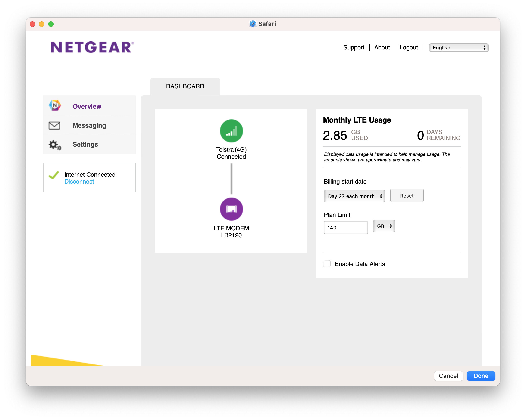Click the Disconnect link

[79, 182]
